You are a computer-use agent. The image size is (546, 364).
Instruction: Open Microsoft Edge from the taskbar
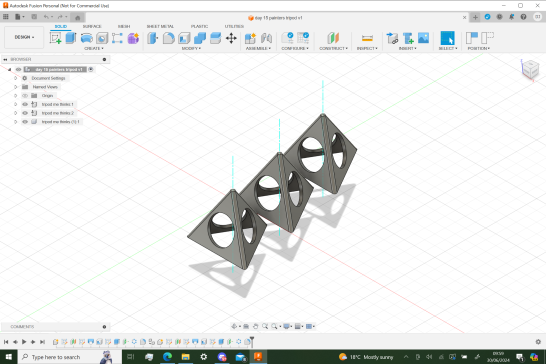coord(167,357)
